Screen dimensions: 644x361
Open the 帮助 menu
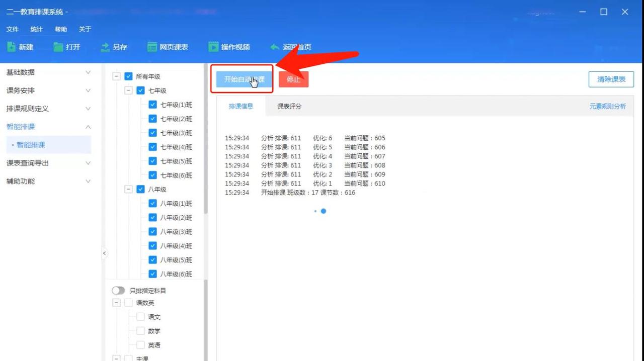point(61,29)
